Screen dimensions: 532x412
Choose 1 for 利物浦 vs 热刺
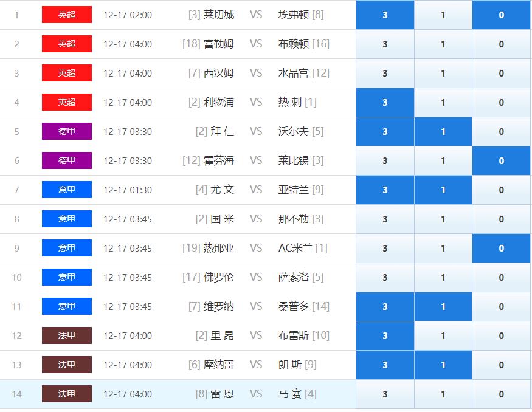[x=443, y=103]
